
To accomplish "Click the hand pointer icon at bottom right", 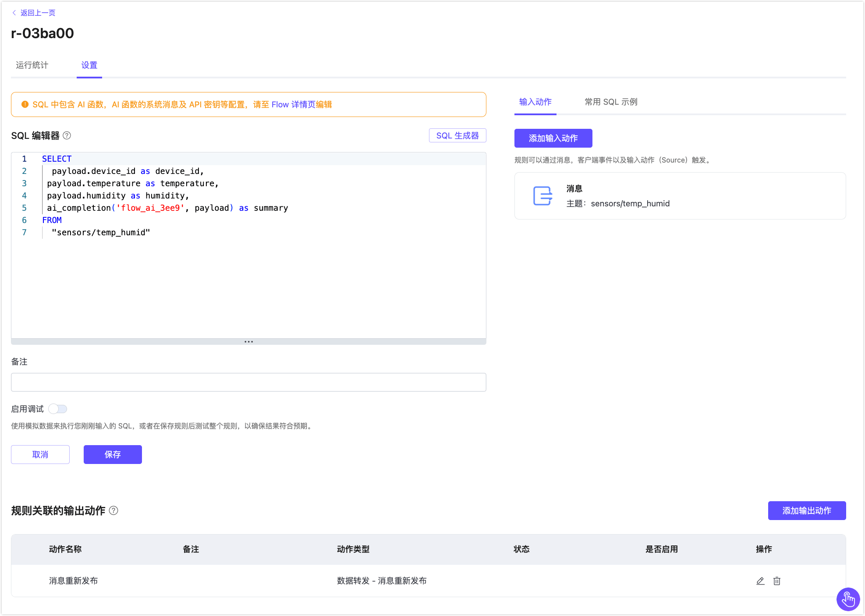I will coord(848,599).
